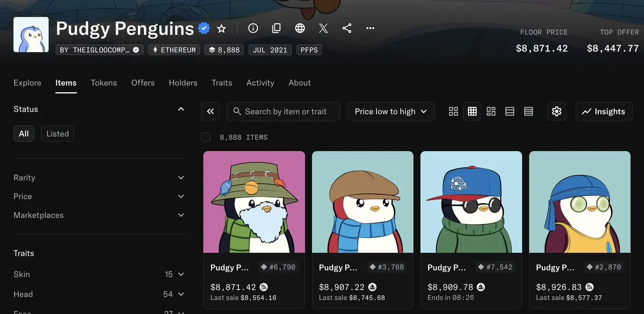
Task: Click the share icon
Action: pos(346,28)
